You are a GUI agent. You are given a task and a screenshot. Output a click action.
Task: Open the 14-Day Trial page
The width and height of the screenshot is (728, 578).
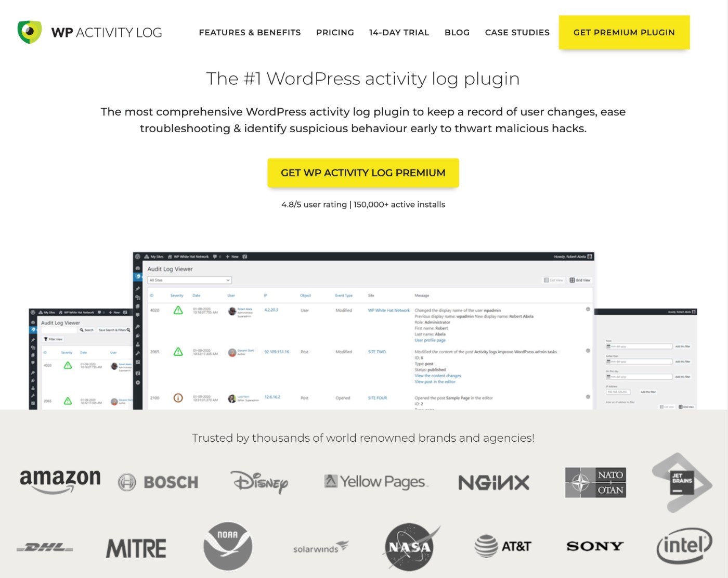[399, 32]
